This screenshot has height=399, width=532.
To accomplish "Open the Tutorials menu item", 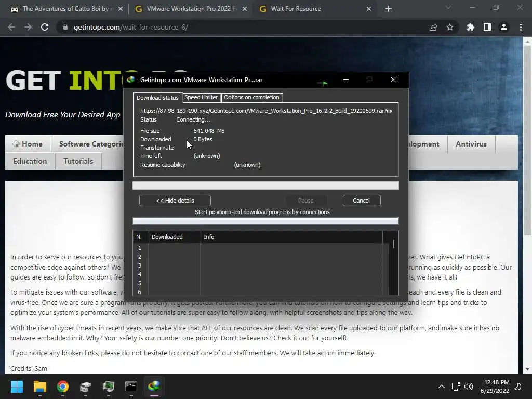I will (x=78, y=161).
